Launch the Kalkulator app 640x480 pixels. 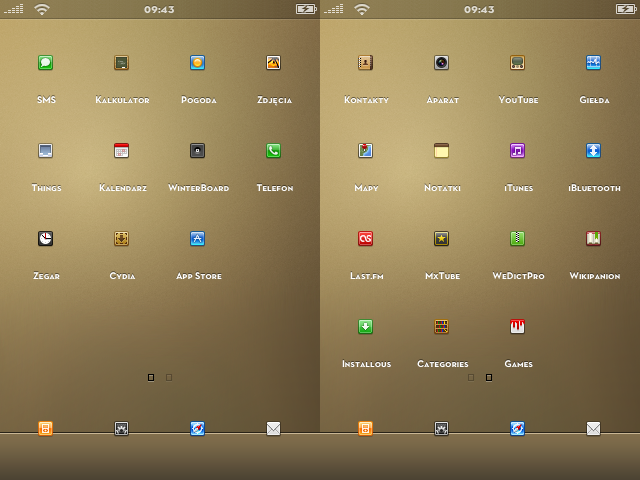(x=122, y=63)
